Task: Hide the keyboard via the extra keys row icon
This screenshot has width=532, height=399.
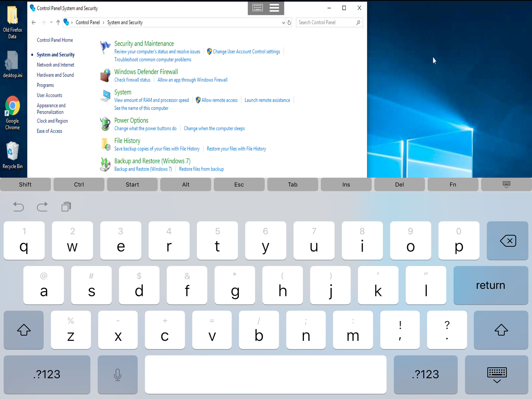Action: [506, 184]
